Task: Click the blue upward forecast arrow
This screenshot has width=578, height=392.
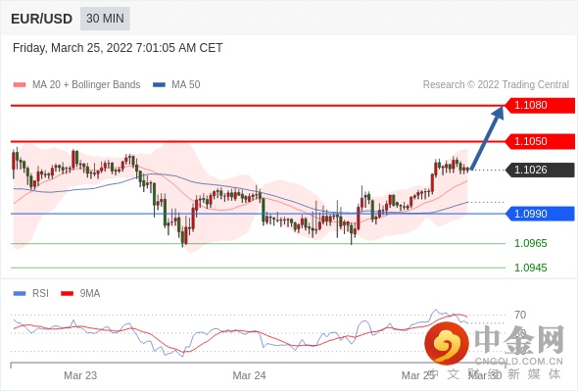Action: coord(487,138)
